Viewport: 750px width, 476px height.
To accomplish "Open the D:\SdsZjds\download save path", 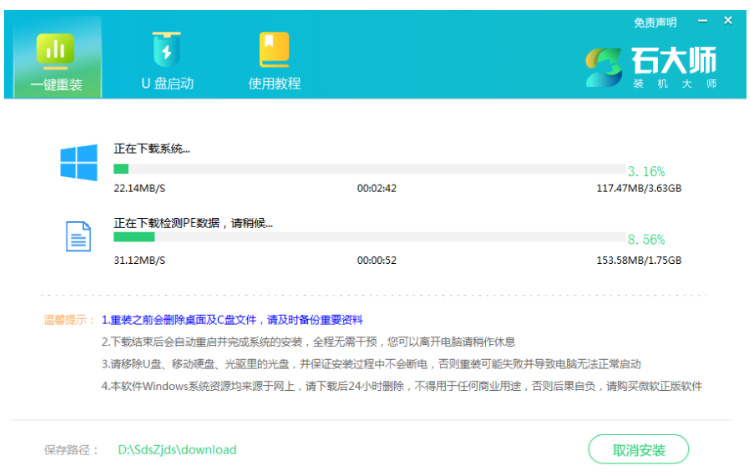I will click(178, 449).
